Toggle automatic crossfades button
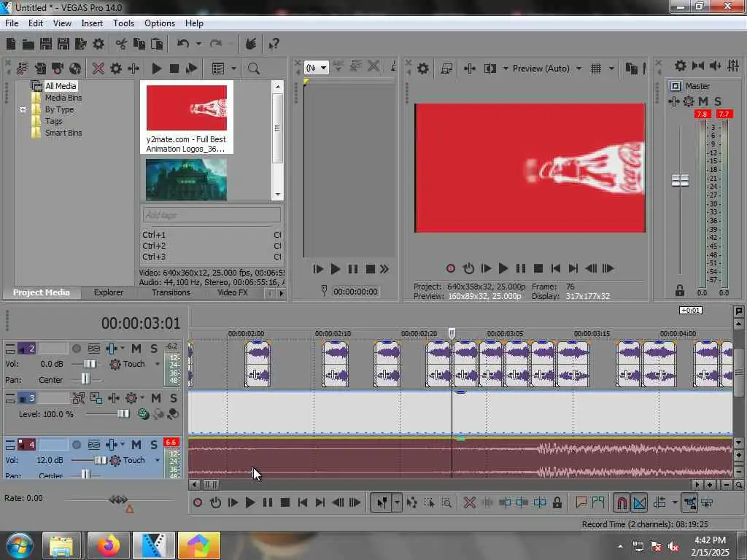Screen dimensions: 747x560 point(639,502)
